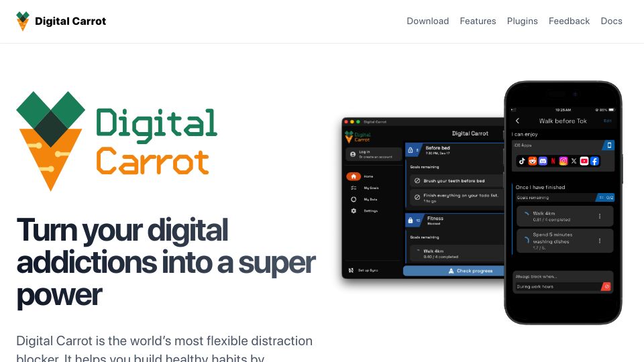The height and width of the screenshot is (362, 644).
Task: Click Walk 4km progress ring on phone
Action: tap(527, 214)
